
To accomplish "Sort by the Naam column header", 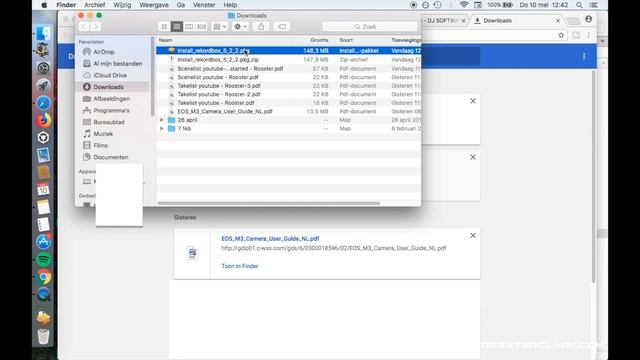I will pos(165,40).
